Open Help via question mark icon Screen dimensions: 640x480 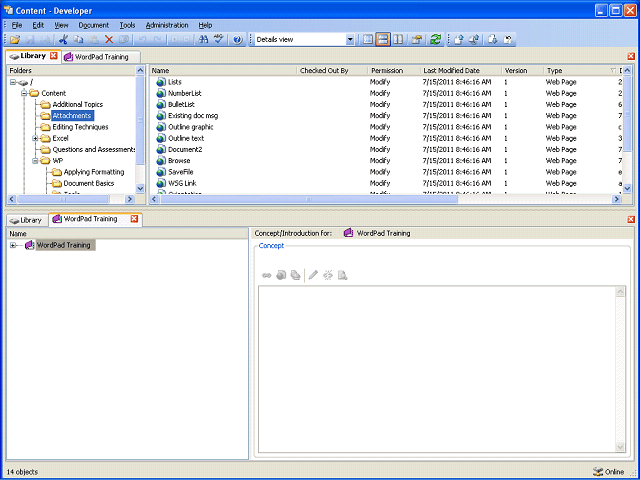click(x=238, y=40)
